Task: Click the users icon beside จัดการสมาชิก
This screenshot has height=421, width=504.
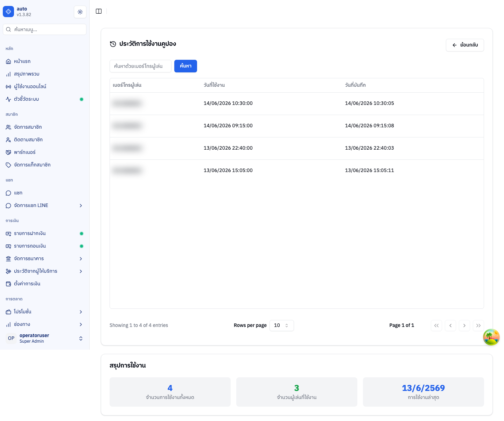Action: click(x=8, y=127)
